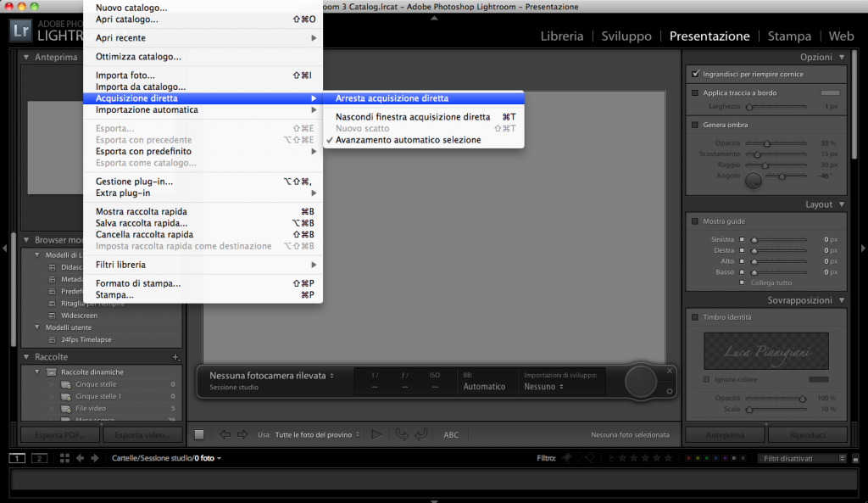Toggle Sinistra guide link box

point(742,239)
